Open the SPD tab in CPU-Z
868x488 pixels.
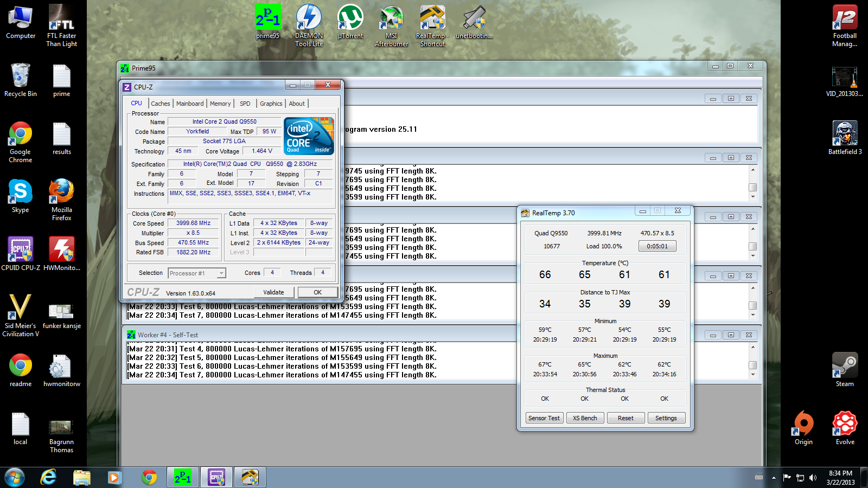coord(245,104)
